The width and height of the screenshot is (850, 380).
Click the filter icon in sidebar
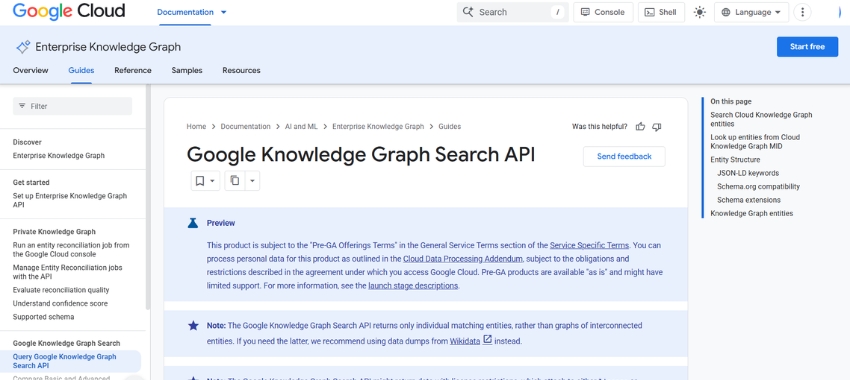tap(22, 106)
